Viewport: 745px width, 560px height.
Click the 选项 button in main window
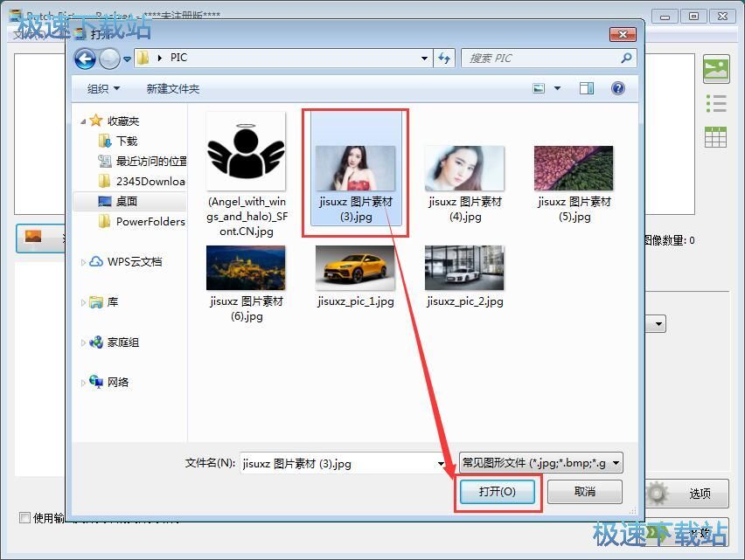688,494
